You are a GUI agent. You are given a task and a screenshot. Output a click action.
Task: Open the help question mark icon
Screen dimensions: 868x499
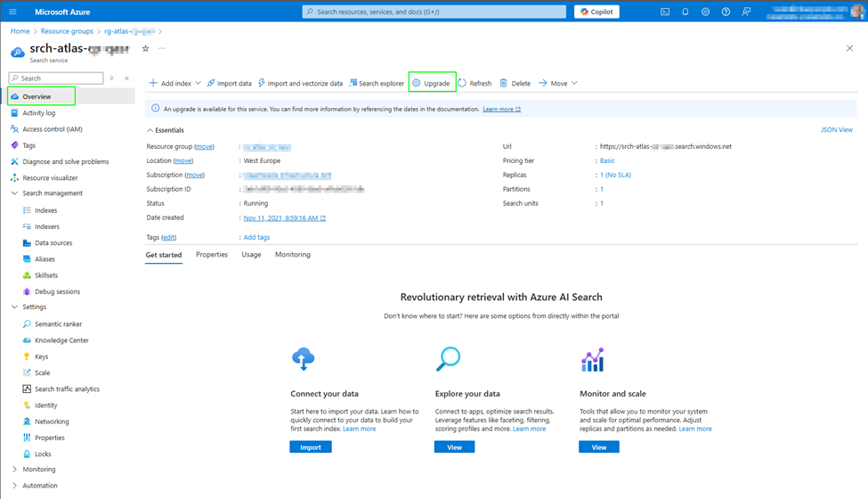[726, 12]
